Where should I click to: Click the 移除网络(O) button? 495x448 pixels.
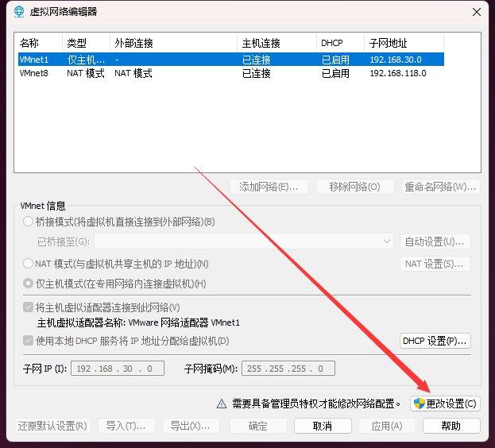[355, 187]
